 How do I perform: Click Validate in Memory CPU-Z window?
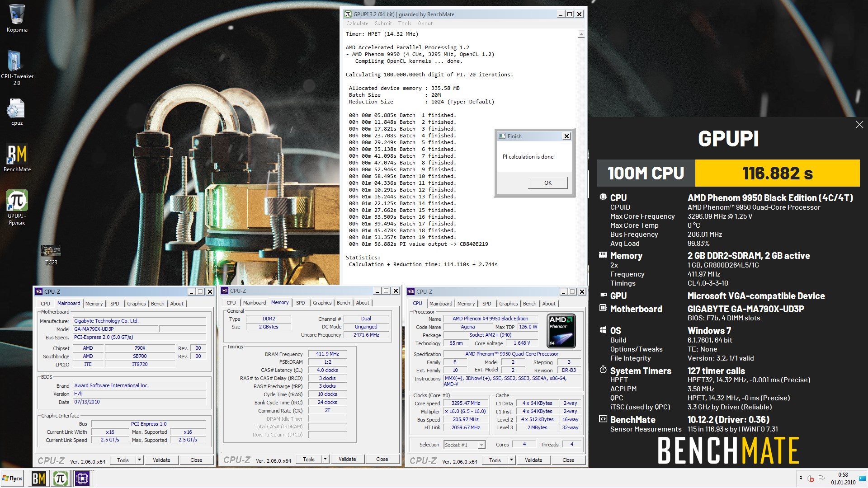[347, 459]
